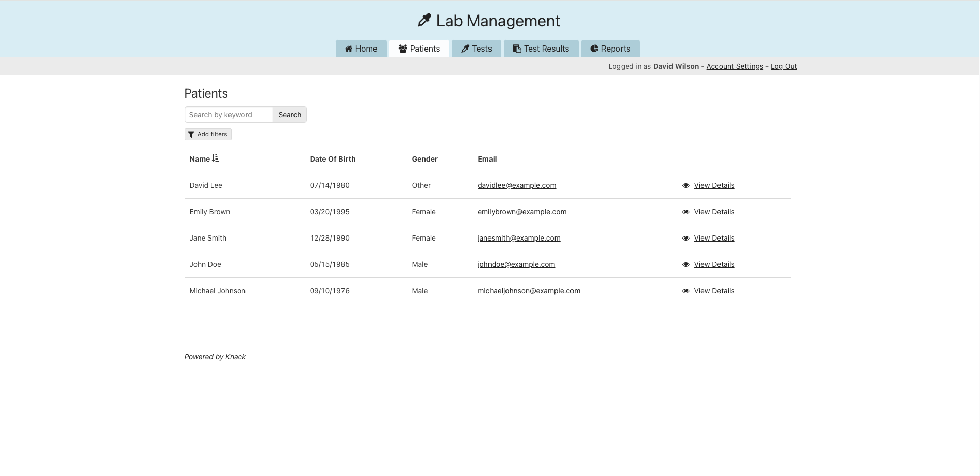The width and height of the screenshot is (980, 476).
Task: Click the eyedropper icon beside Lab Management
Action: [424, 21]
